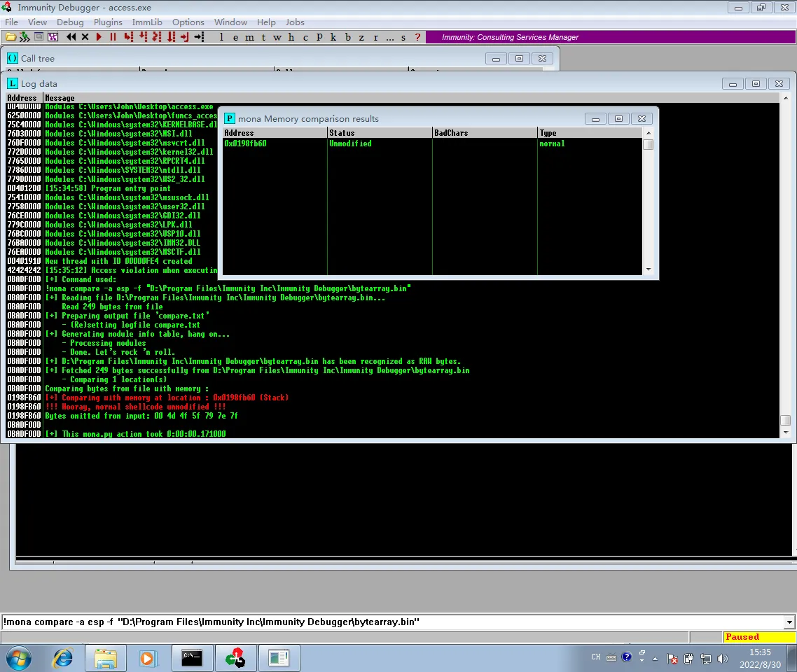Show Breakpoints window via 'b' button

(x=347, y=37)
